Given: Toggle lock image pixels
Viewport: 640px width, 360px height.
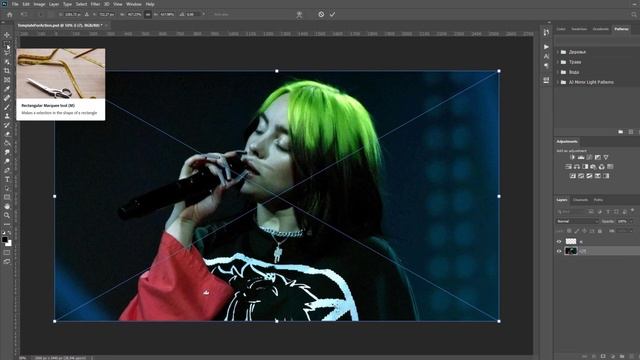Looking at the screenshot, I should (577, 231).
